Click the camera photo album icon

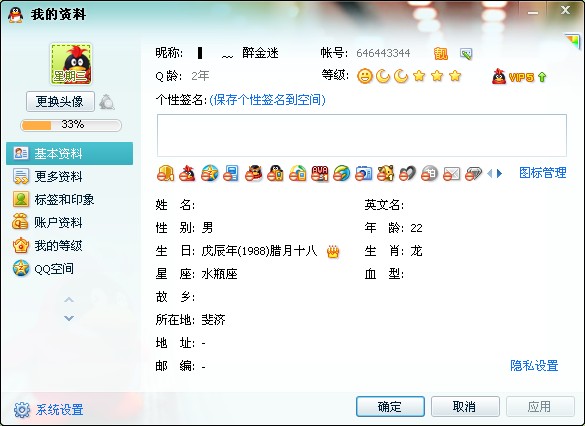[x=363, y=173]
